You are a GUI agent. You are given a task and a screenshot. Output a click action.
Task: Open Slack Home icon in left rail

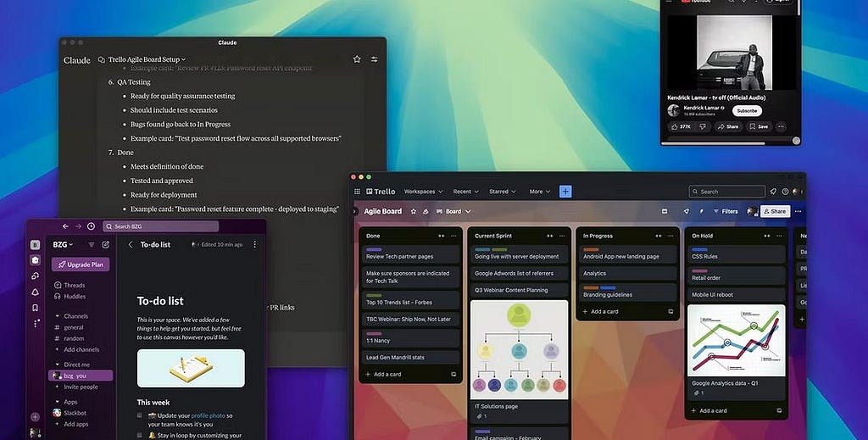(35, 260)
